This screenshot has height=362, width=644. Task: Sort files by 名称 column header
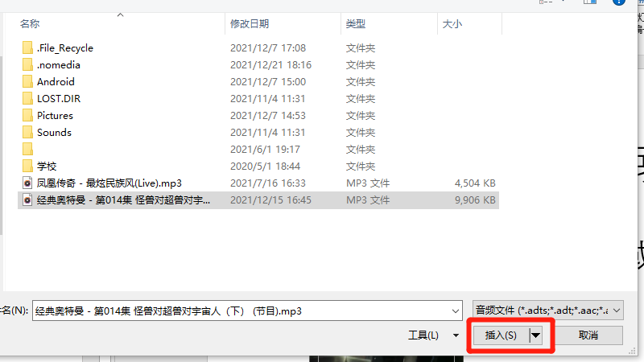coord(30,24)
